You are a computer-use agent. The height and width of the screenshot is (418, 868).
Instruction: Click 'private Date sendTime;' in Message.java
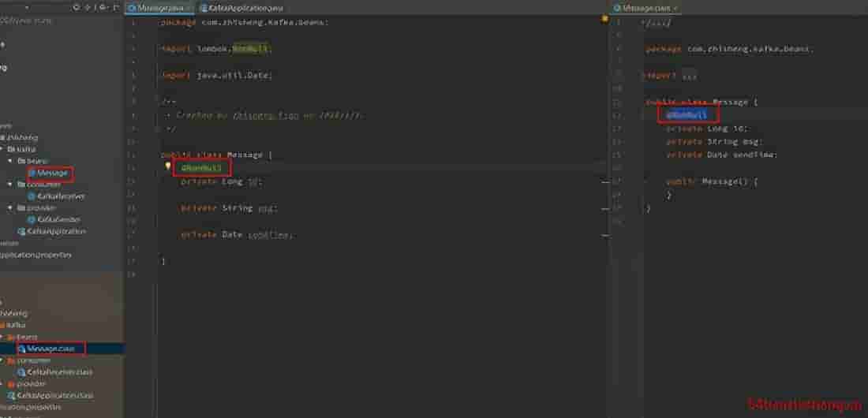[x=238, y=235]
